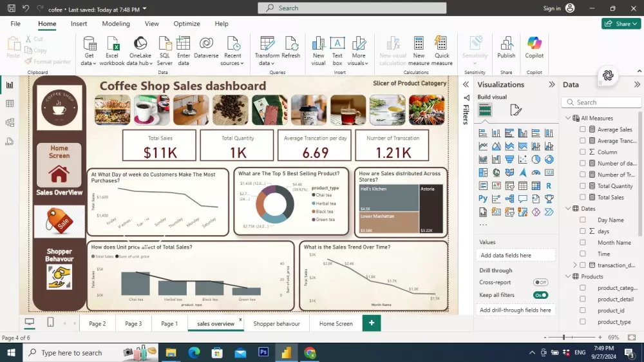This screenshot has width=644, height=362.
Task: Click the Home Screen navigation button on dashboard
Action: pos(59,165)
